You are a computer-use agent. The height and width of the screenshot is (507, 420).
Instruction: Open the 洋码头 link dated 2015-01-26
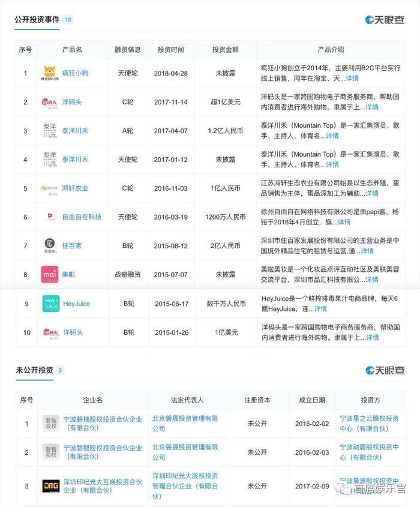tap(73, 332)
